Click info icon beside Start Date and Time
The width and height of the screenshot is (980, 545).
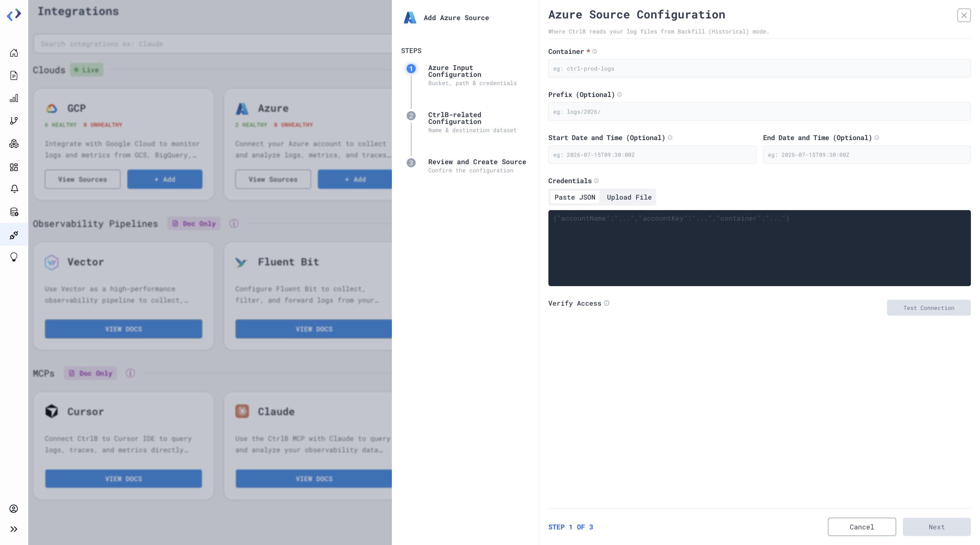(670, 138)
